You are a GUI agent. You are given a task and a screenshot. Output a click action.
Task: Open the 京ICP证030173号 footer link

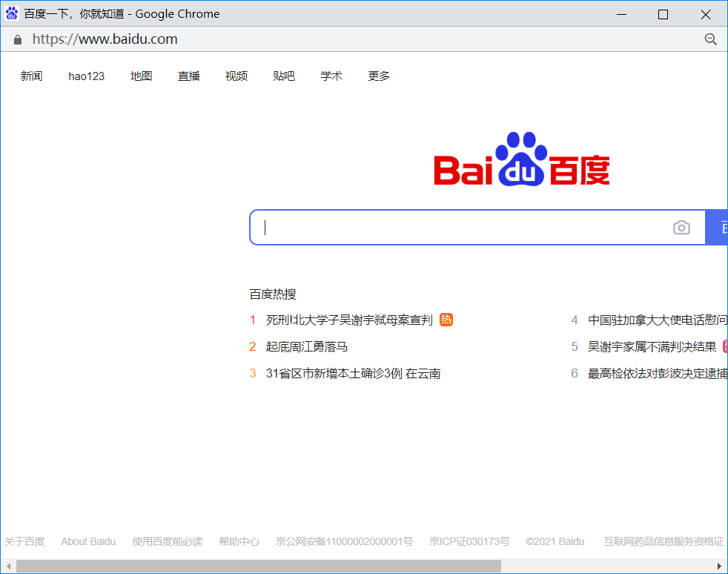469,541
